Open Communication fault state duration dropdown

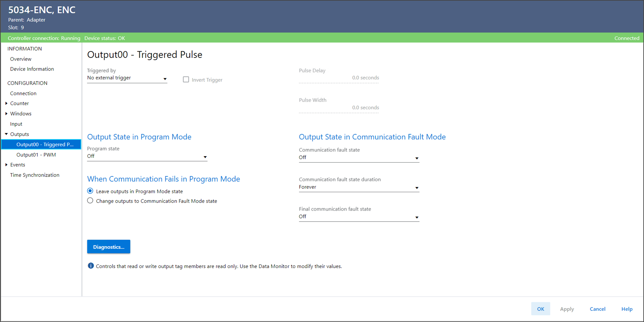point(359,187)
